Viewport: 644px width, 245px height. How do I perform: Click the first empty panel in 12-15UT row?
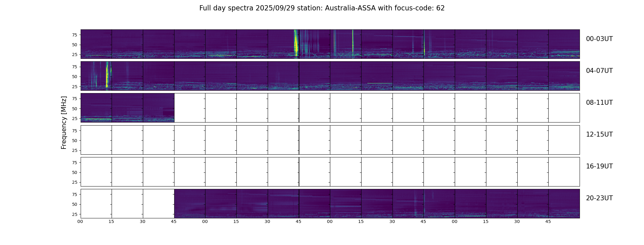(x=96, y=140)
